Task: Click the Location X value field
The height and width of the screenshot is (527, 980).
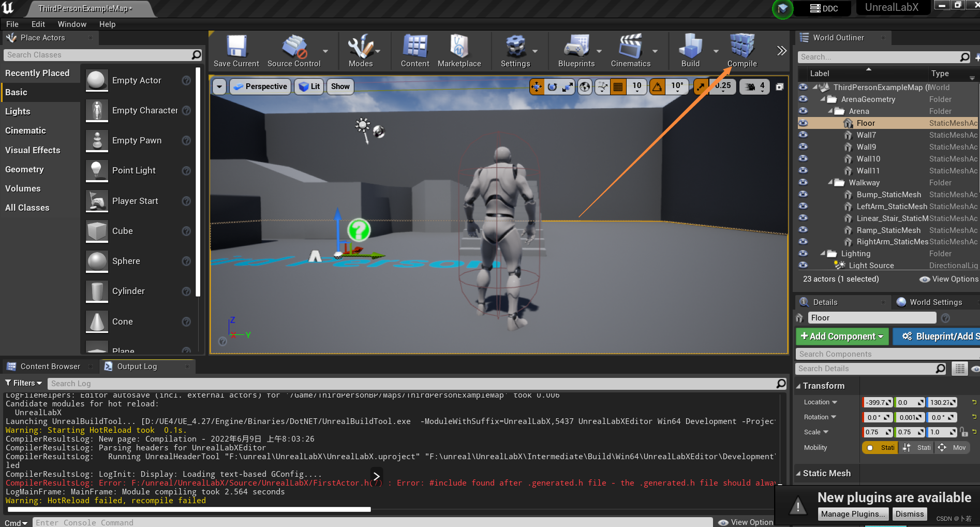Action: (878, 402)
